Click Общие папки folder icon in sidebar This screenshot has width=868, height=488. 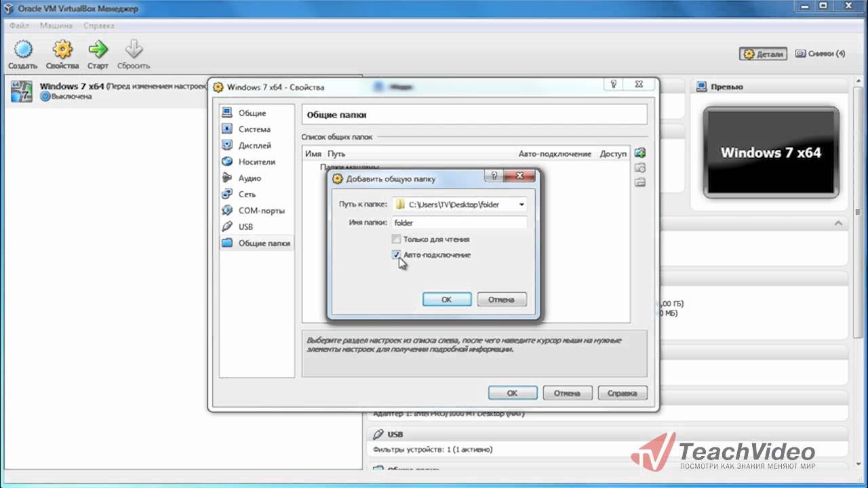[x=227, y=243]
